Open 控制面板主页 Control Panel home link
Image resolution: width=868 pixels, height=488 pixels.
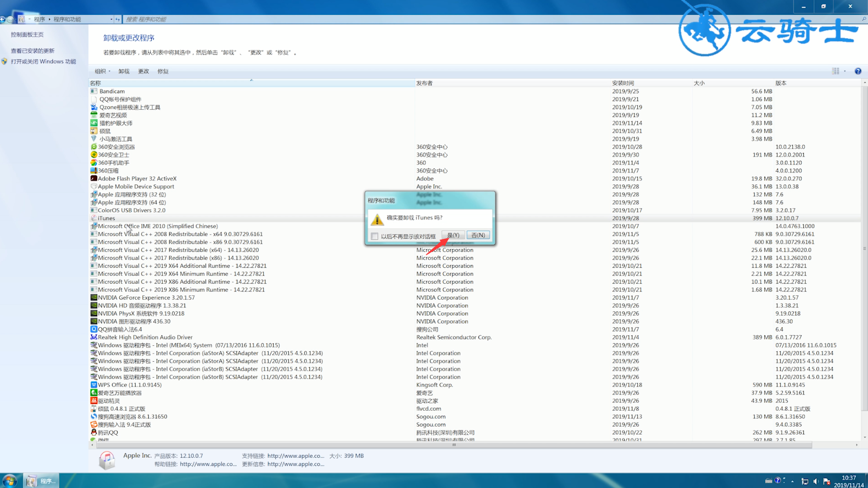tap(27, 35)
